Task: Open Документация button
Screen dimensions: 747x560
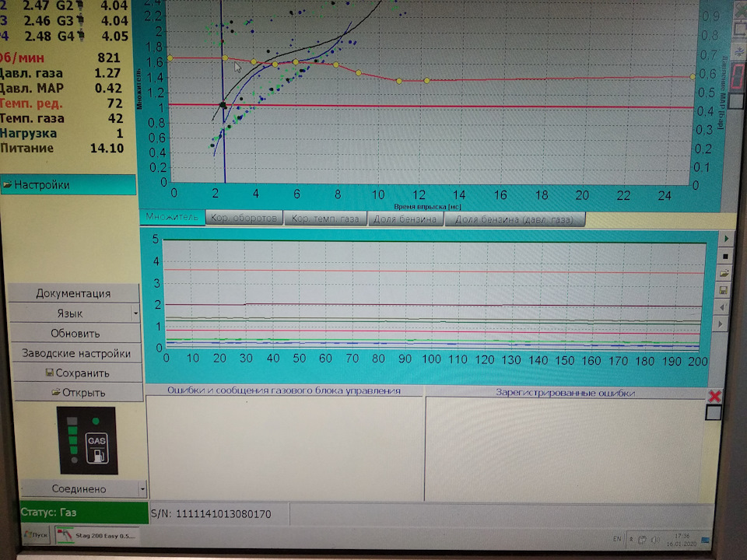Action: pos(73,293)
